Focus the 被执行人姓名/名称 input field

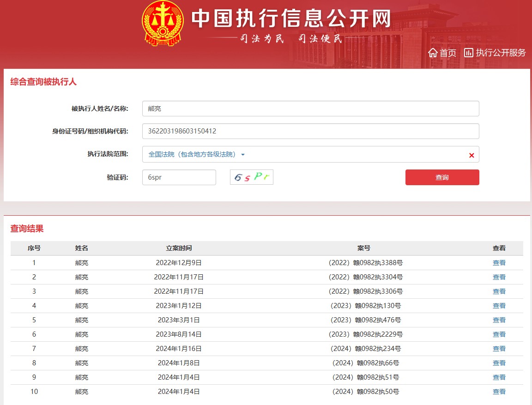point(310,109)
